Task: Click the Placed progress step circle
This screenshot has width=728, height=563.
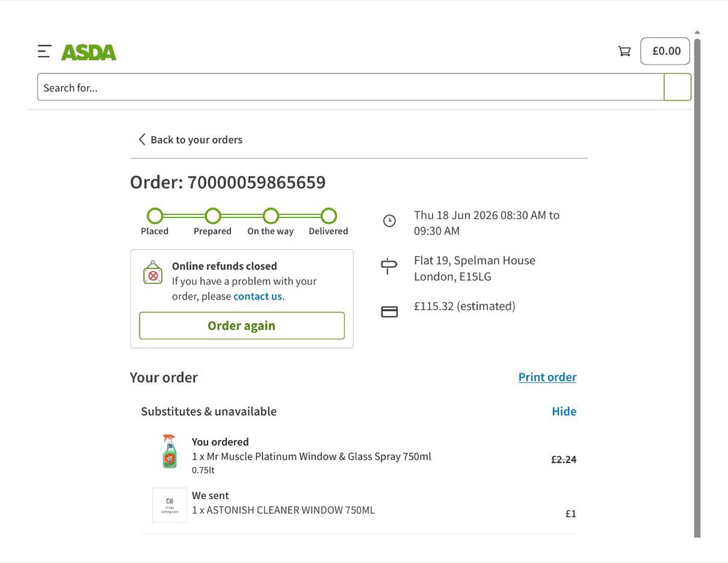Action: click(x=155, y=215)
